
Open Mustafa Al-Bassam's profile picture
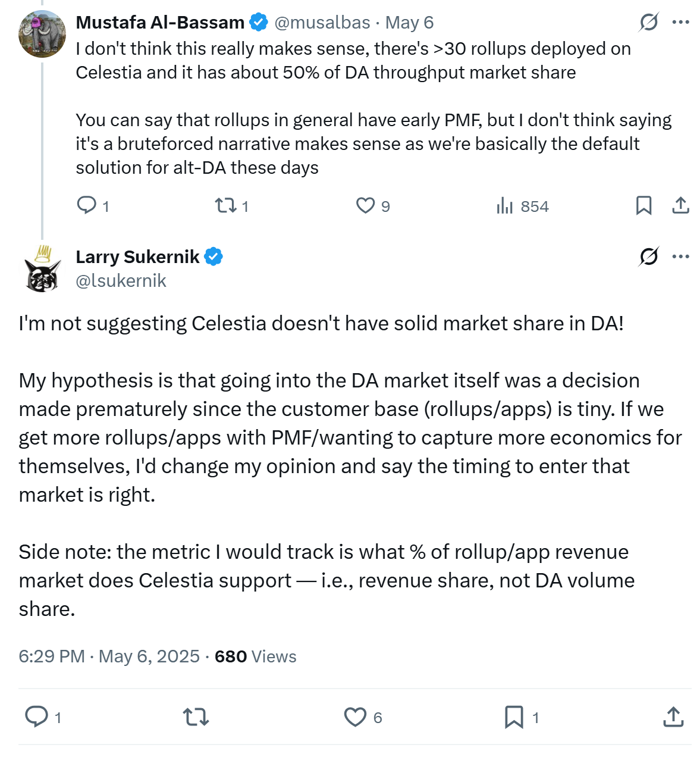point(42,34)
